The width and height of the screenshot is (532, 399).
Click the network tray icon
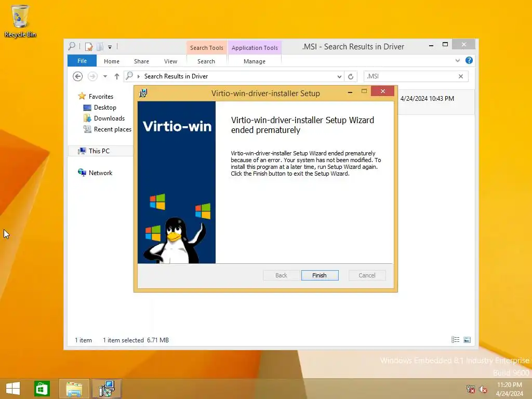click(x=471, y=389)
